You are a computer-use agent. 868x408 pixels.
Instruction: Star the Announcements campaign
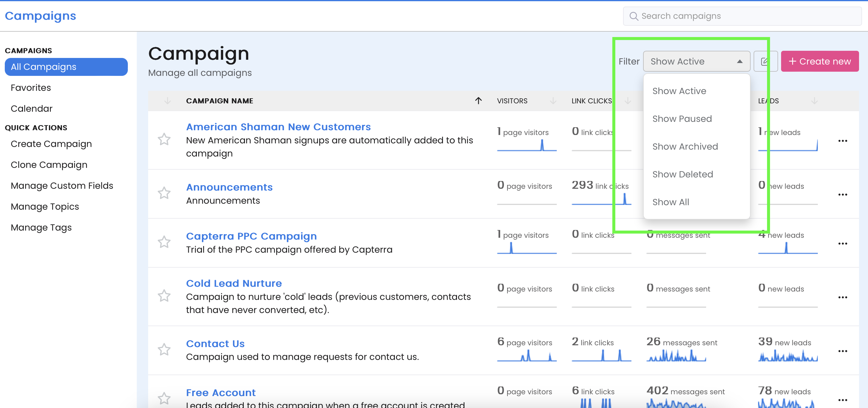[164, 193]
